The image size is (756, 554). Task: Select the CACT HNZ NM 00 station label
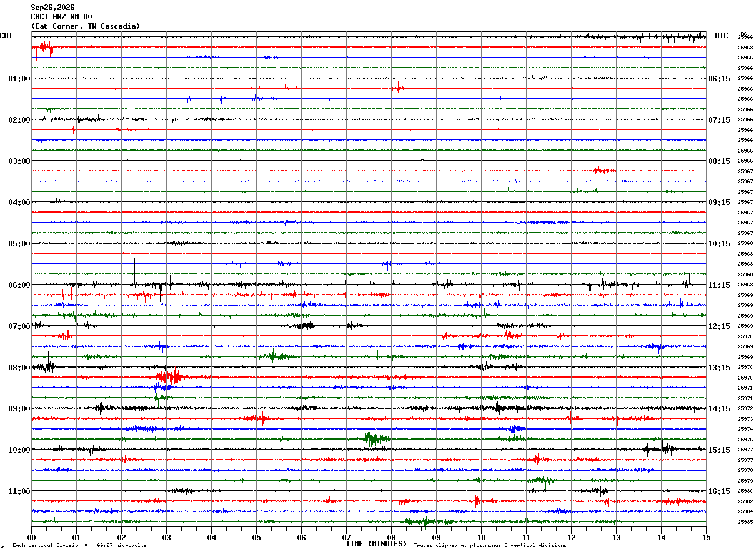pos(61,17)
